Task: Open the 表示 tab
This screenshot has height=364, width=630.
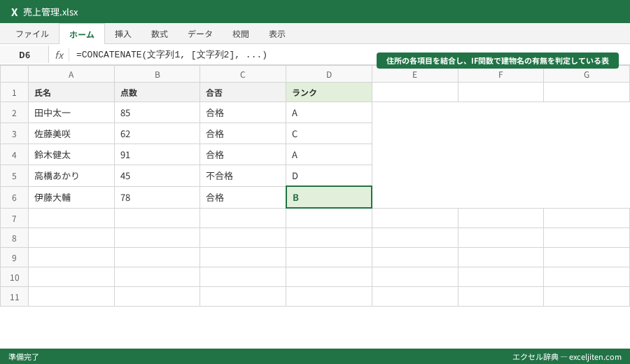Action: pyautogui.click(x=277, y=34)
